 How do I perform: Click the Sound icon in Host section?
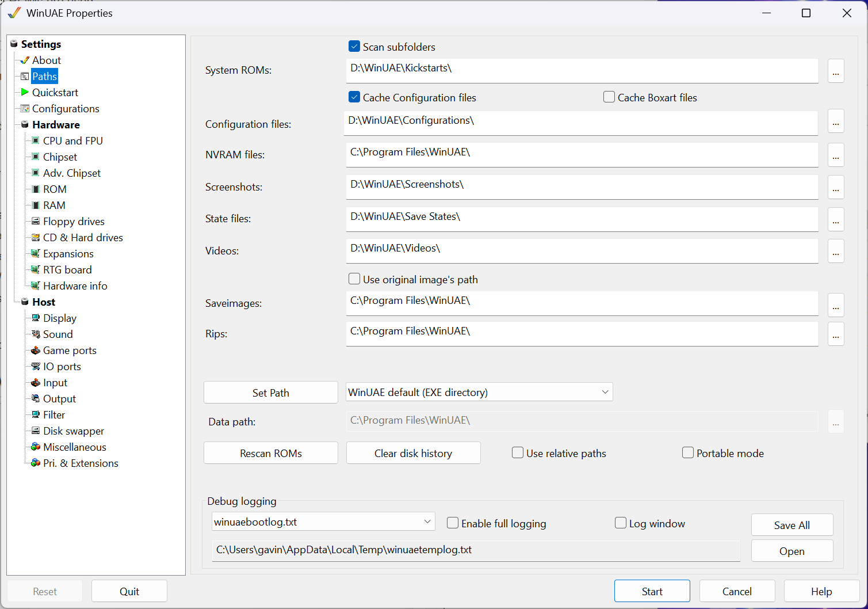pyautogui.click(x=36, y=334)
